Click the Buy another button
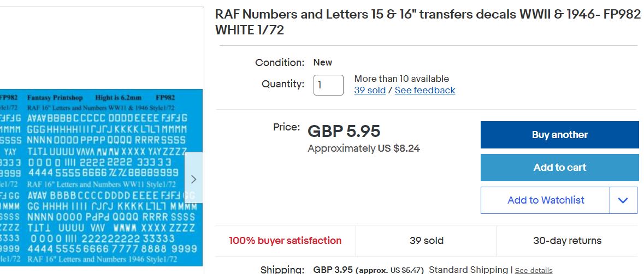The width and height of the screenshot is (644, 274). tap(559, 135)
